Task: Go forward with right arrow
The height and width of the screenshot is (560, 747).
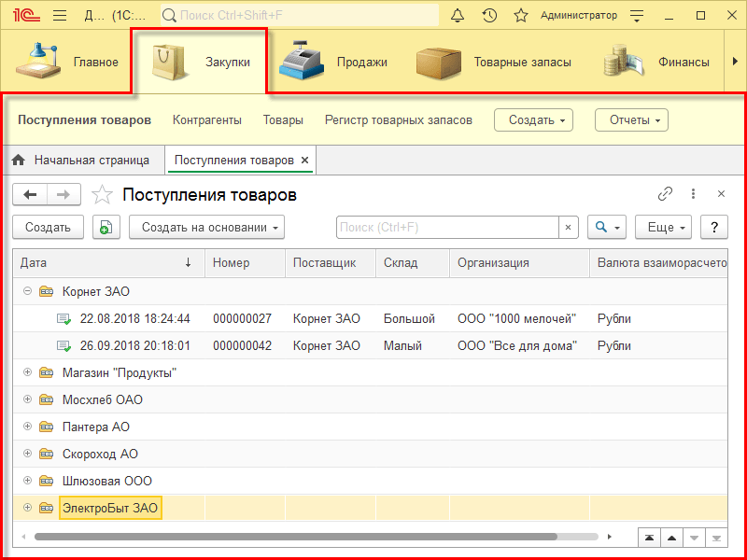Action: (63, 194)
